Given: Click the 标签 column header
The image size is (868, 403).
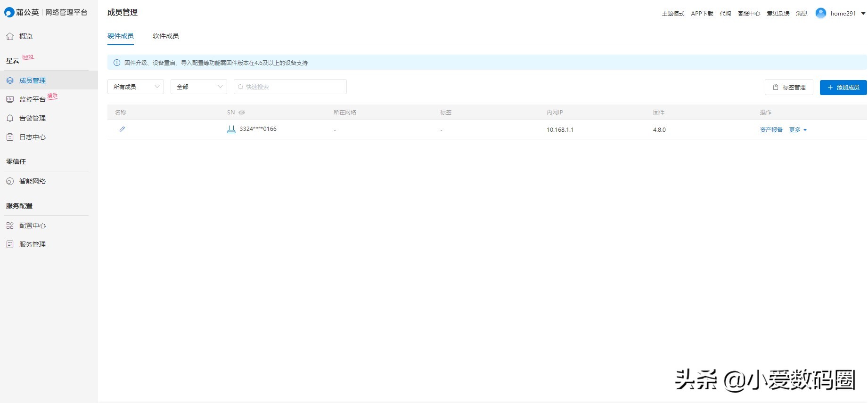Looking at the screenshot, I should point(446,113).
